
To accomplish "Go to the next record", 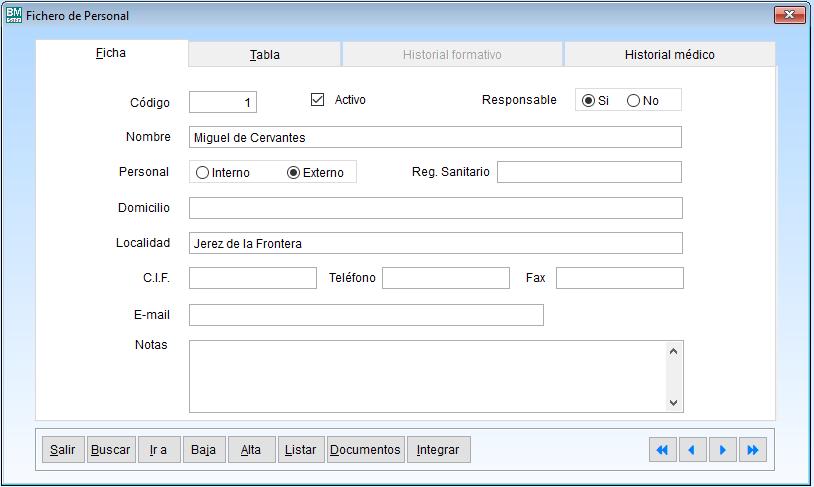I will click(722, 450).
